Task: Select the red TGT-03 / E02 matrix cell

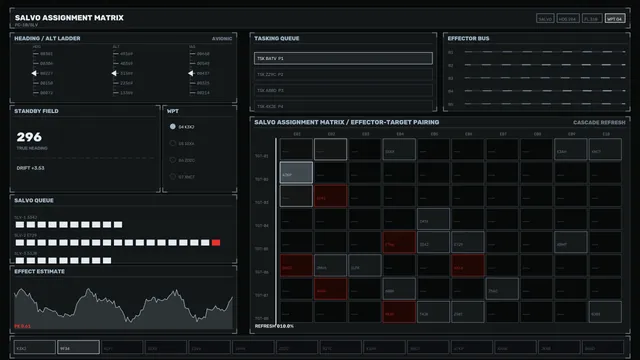Action: pos(331,196)
